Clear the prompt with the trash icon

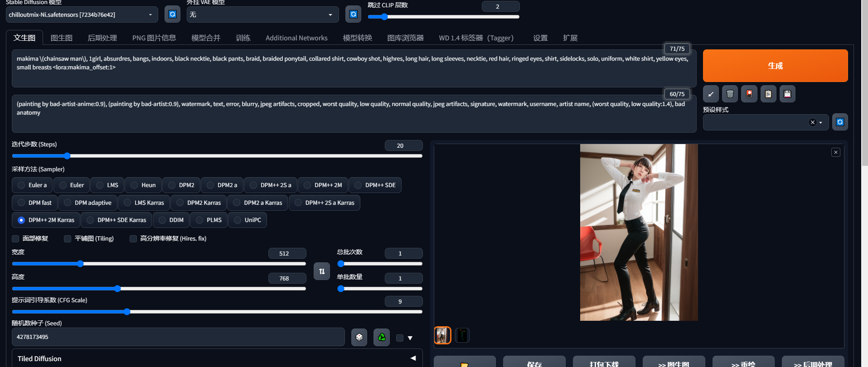730,94
